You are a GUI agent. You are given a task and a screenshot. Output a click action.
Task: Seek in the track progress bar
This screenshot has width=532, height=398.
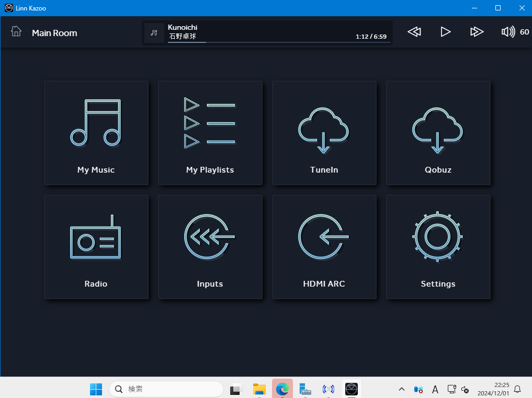point(278,42)
